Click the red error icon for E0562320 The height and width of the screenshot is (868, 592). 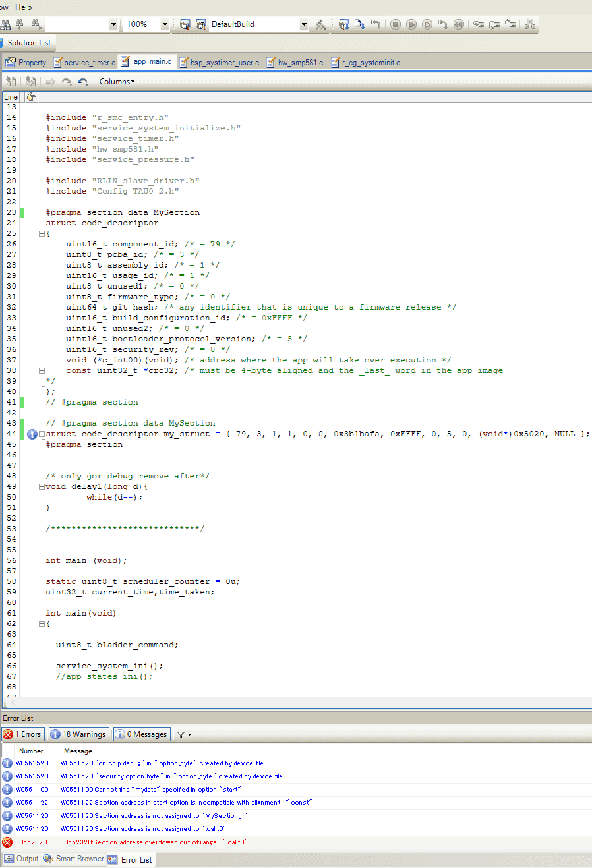[x=7, y=842]
